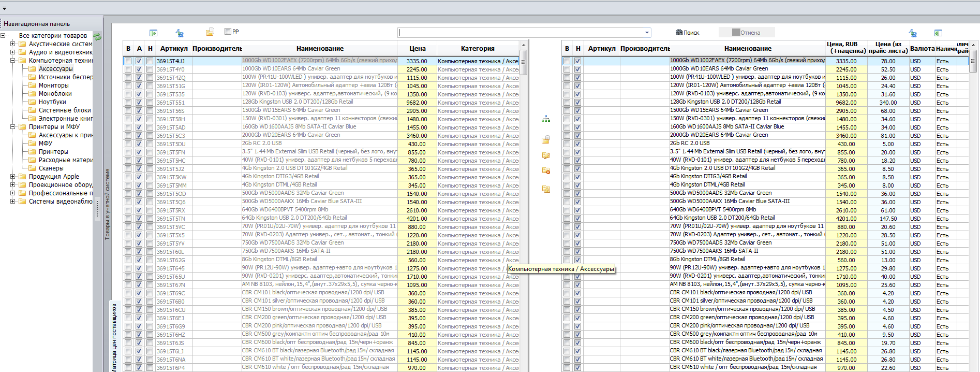The height and width of the screenshot is (372, 980).
Task: Click price 9682.00 in the left table
Action: tap(417, 103)
